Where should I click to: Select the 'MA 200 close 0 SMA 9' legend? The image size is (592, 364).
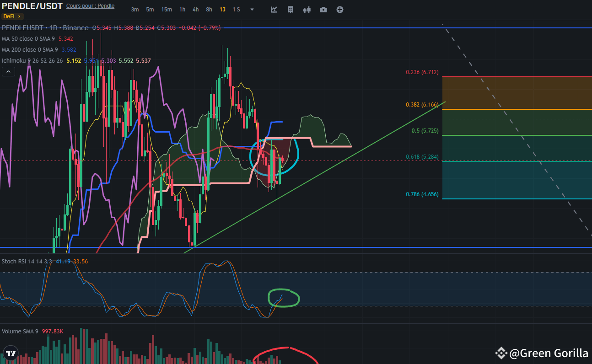(x=30, y=50)
